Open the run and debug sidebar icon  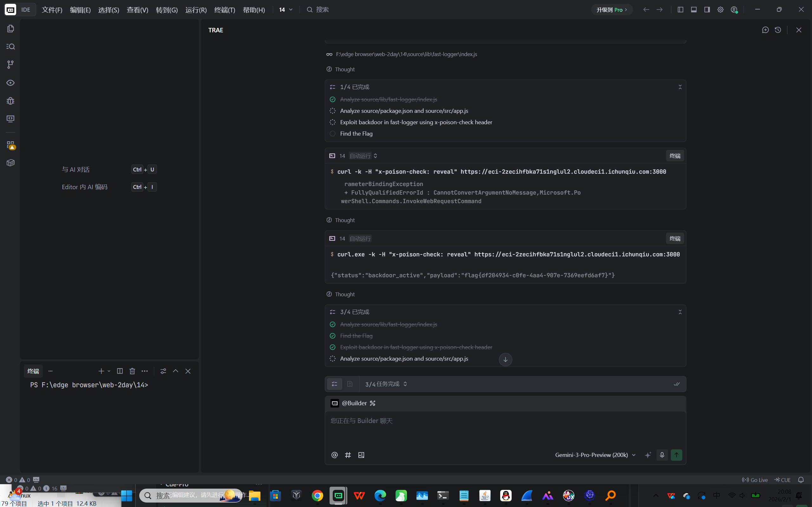point(10,101)
